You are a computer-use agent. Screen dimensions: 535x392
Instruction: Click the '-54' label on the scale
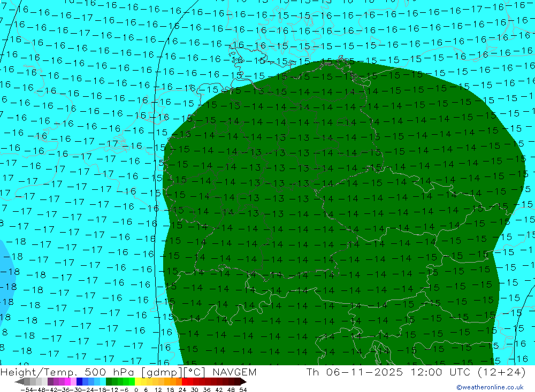[x=27, y=389]
